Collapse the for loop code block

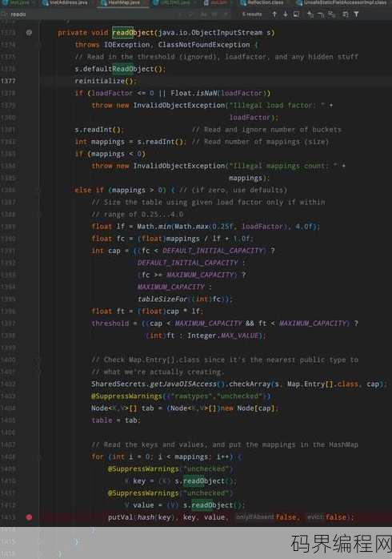pyautogui.click(x=39, y=456)
